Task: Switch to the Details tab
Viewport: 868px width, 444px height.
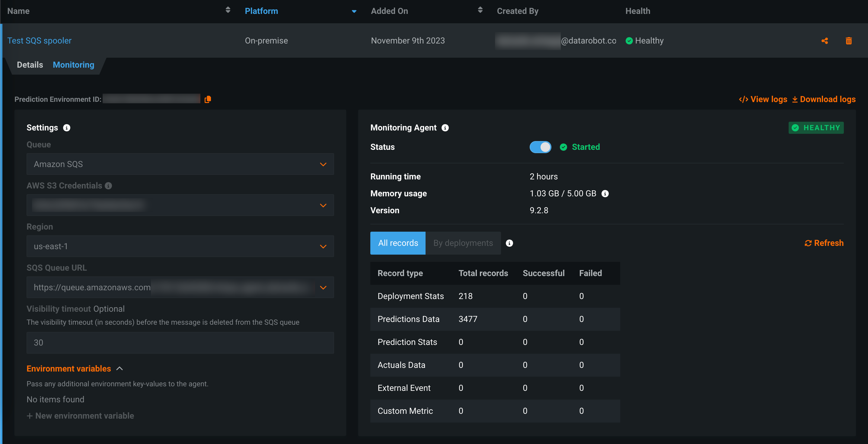Action: pyautogui.click(x=30, y=65)
